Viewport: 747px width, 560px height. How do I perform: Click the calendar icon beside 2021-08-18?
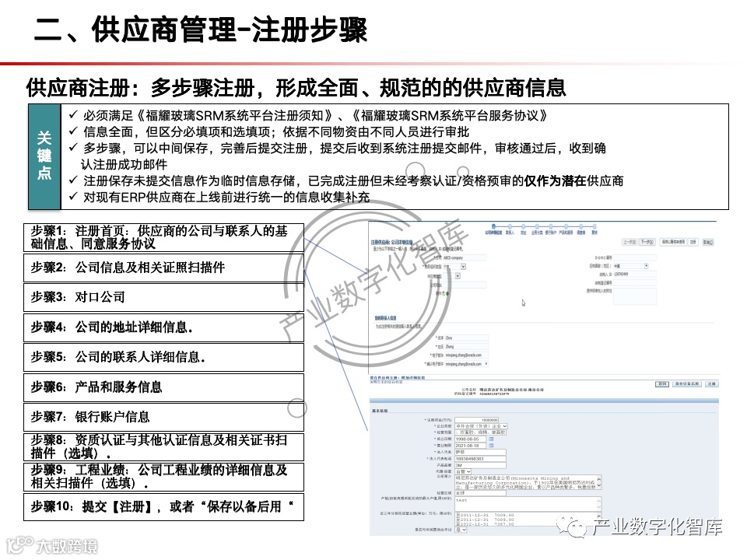[x=491, y=446]
